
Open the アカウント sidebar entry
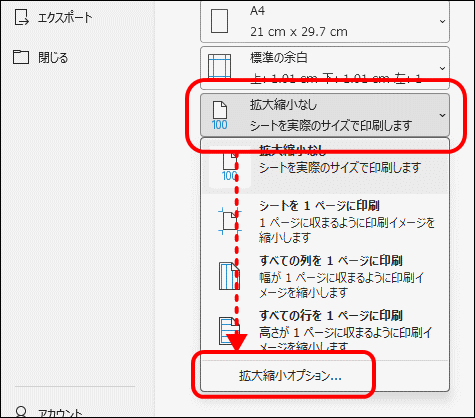60,414
